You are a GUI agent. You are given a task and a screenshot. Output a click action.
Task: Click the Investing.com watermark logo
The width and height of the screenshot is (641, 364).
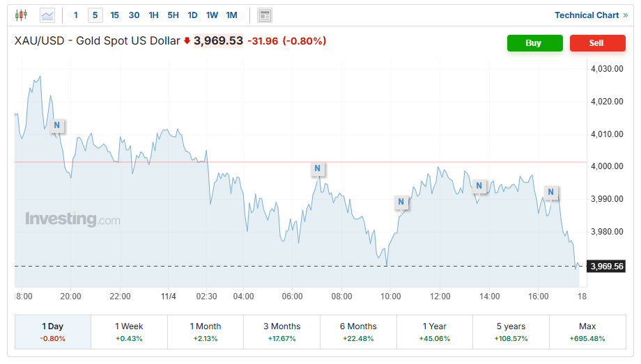pos(72,220)
